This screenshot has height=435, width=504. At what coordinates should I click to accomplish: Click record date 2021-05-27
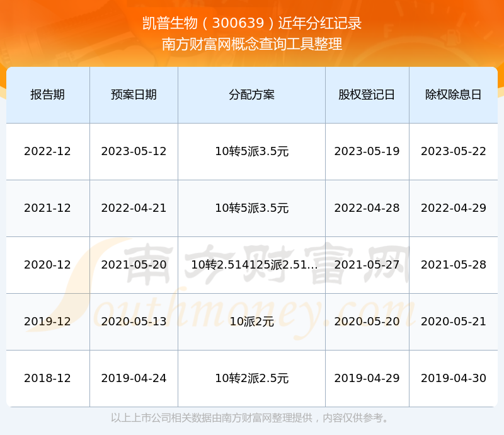tap(367, 265)
